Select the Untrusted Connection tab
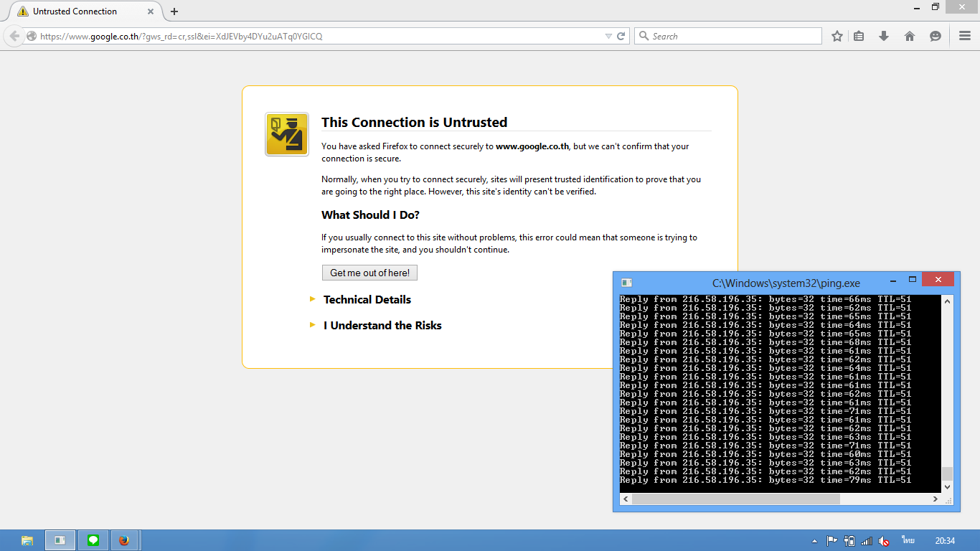Image resolution: width=980 pixels, height=551 pixels. (84, 11)
